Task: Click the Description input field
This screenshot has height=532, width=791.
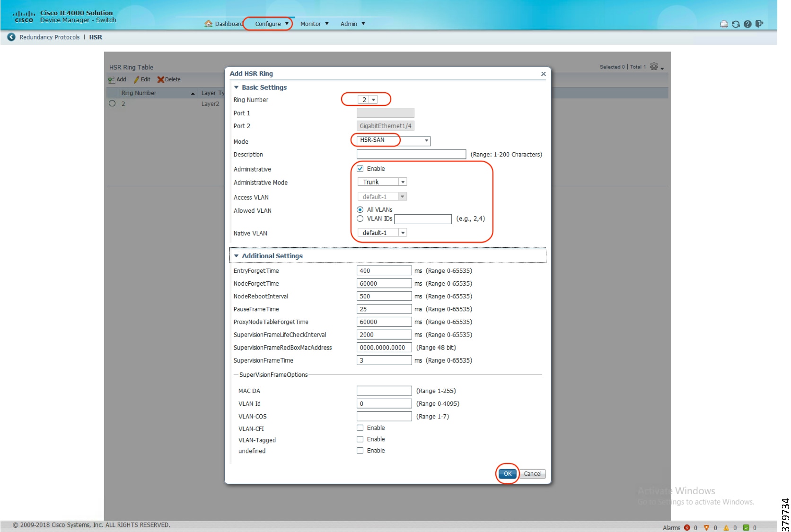Action: click(x=411, y=154)
